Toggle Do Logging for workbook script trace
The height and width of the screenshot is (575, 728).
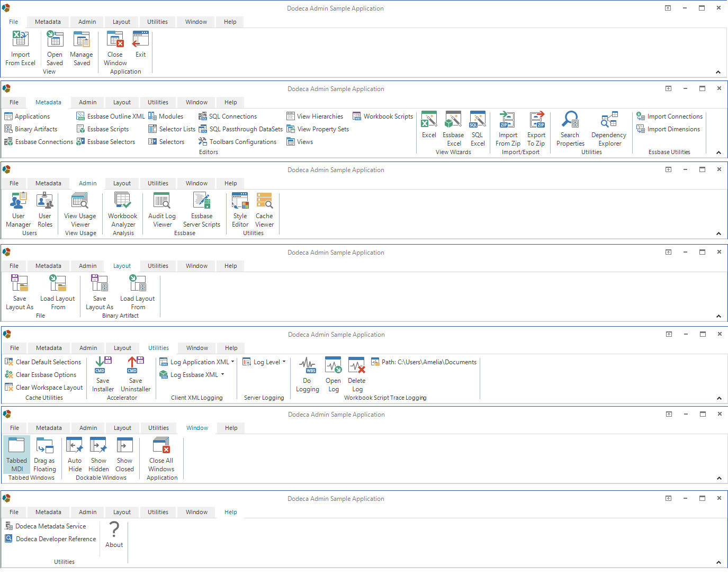(308, 374)
